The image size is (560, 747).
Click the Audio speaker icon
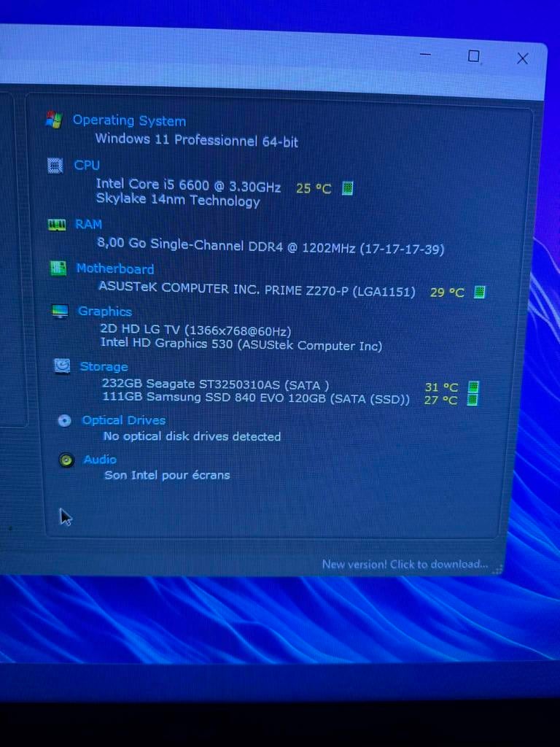66,460
